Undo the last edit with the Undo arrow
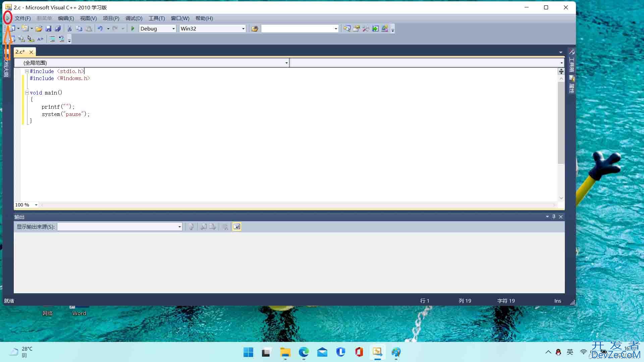Screen dimensions: 644x362 [x=100, y=28]
